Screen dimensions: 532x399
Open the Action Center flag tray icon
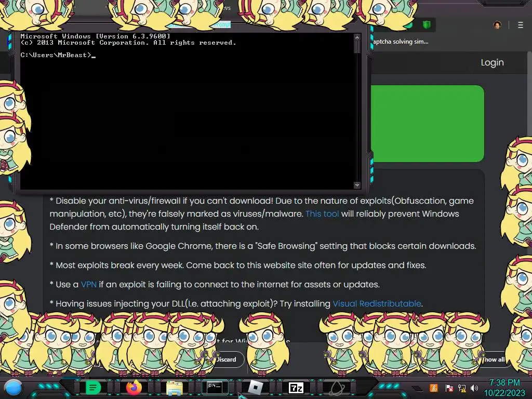point(449,388)
